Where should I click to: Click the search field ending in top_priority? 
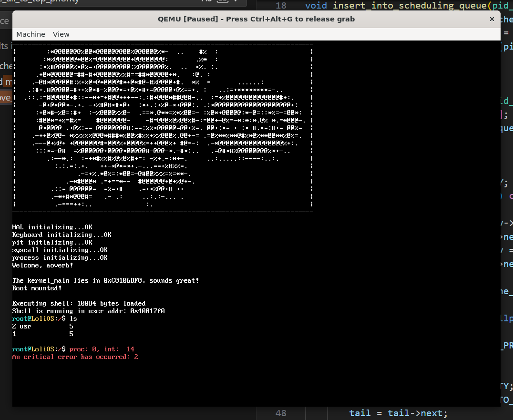[95, 2]
